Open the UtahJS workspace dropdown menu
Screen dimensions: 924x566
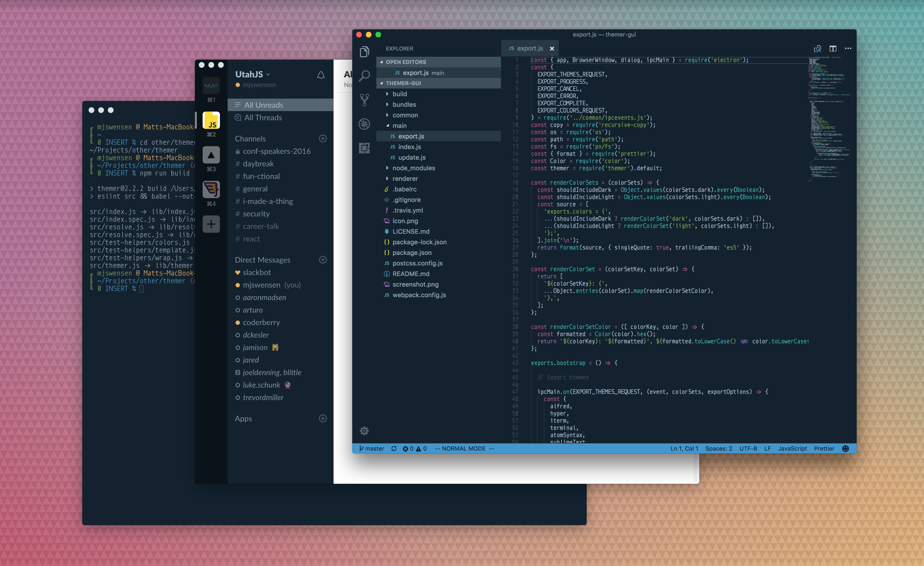click(252, 74)
